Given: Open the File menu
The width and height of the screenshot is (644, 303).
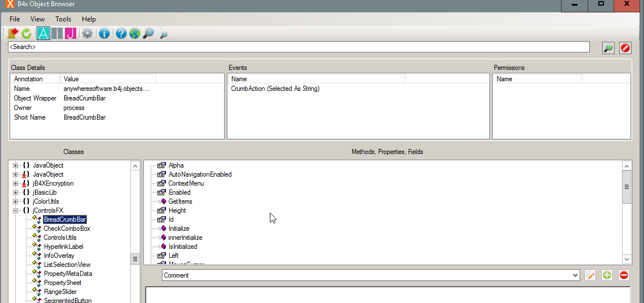Looking at the screenshot, I should (15, 19).
